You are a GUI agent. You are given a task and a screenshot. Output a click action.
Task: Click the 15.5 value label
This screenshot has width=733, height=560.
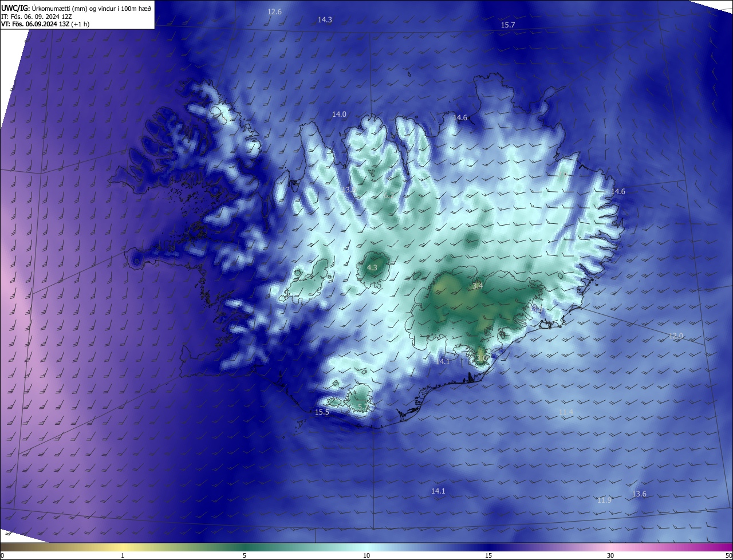[x=322, y=412]
